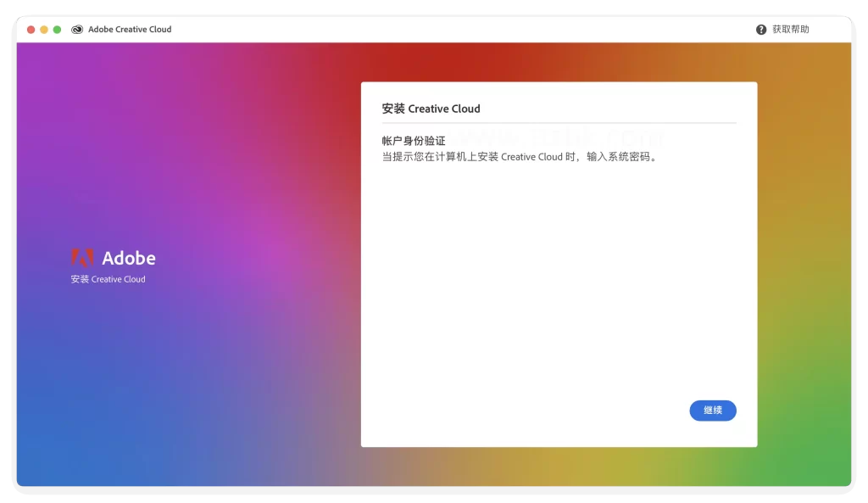Click the red Adobe logo icon
The image size is (868, 503).
coord(82,257)
